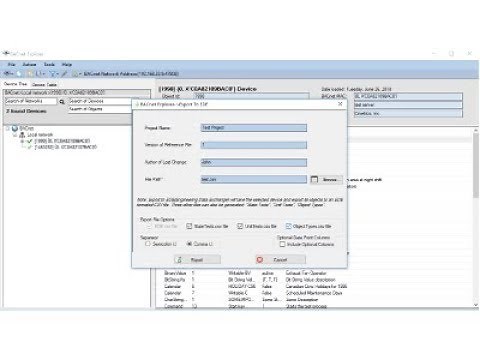
Task: Click the Browse button
Action: point(326,180)
